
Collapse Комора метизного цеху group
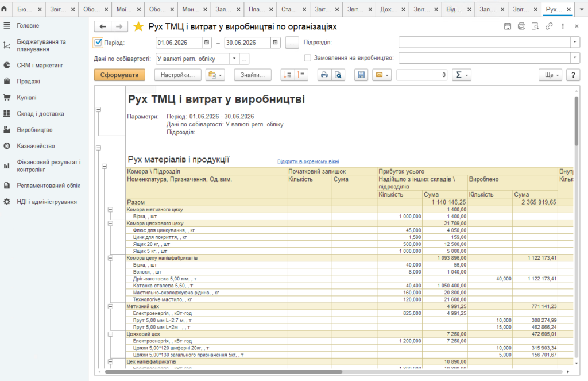coord(110,209)
